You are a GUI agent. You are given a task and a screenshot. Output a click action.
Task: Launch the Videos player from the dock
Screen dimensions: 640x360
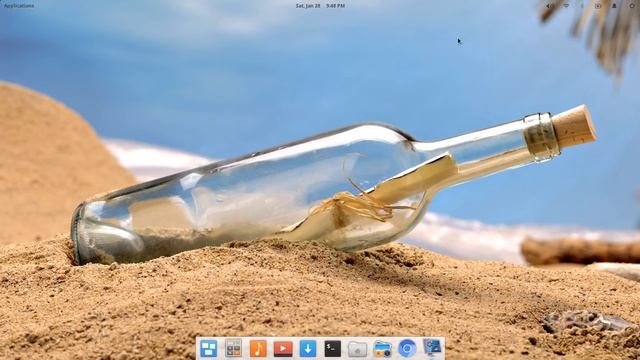283,349
